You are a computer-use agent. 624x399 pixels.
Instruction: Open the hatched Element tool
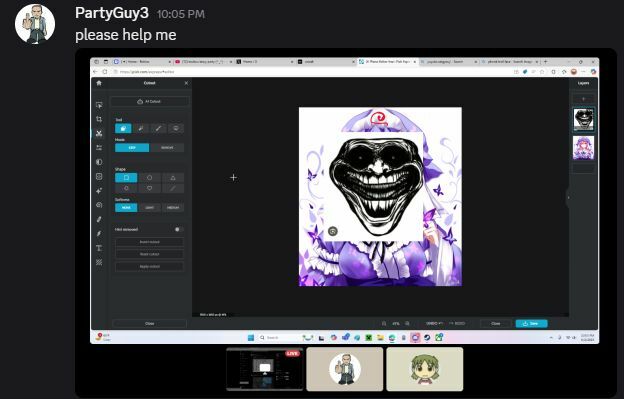pyautogui.click(x=99, y=262)
